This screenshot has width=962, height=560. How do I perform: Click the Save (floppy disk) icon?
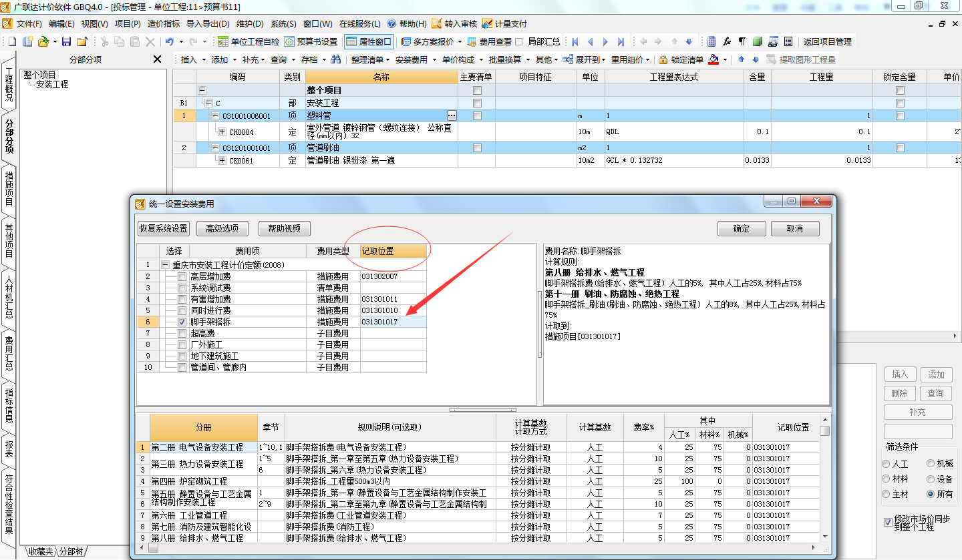pyautogui.click(x=66, y=41)
